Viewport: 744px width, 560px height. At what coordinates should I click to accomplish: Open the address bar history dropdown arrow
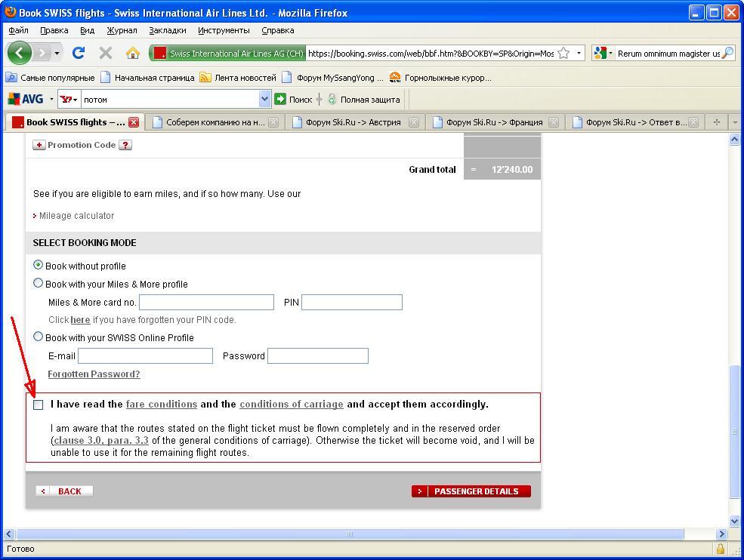point(579,53)
